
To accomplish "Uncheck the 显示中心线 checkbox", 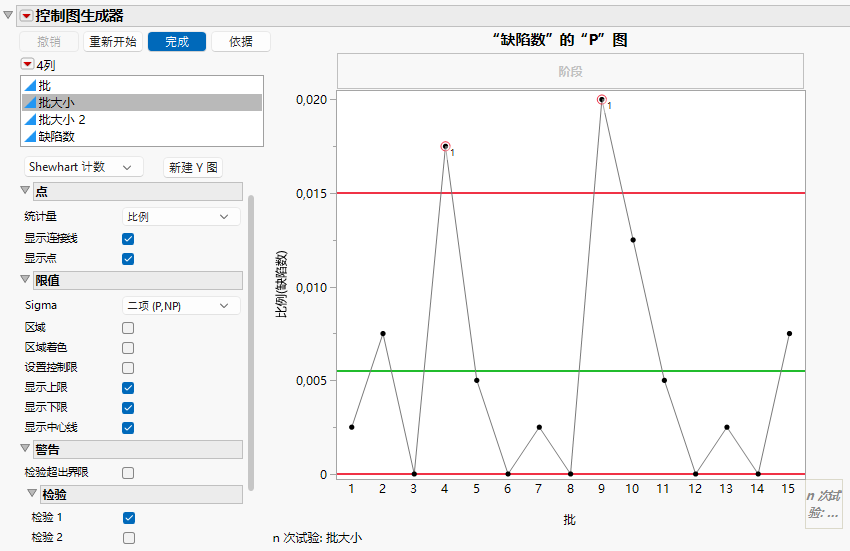I will pyautogui.click(x=128, y=428).
